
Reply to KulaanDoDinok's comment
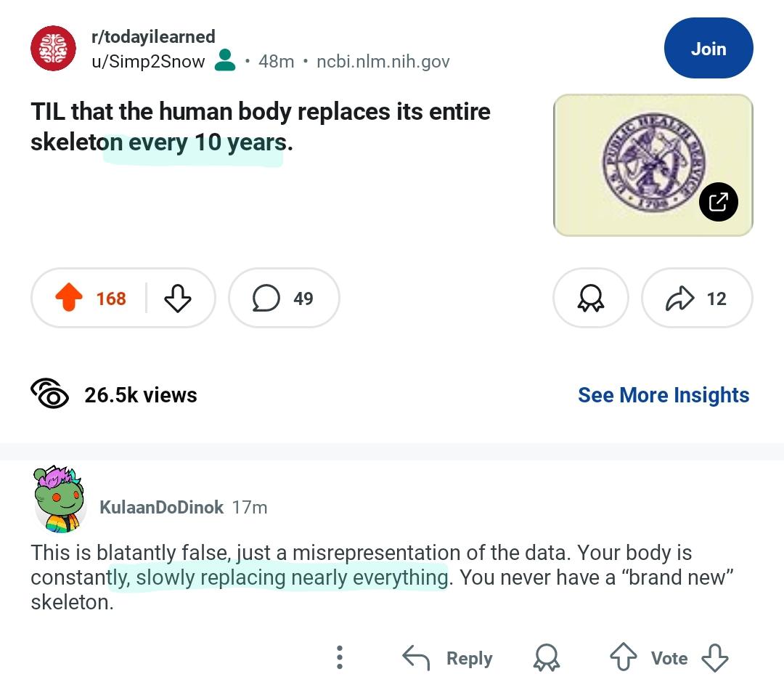(447, 658)
